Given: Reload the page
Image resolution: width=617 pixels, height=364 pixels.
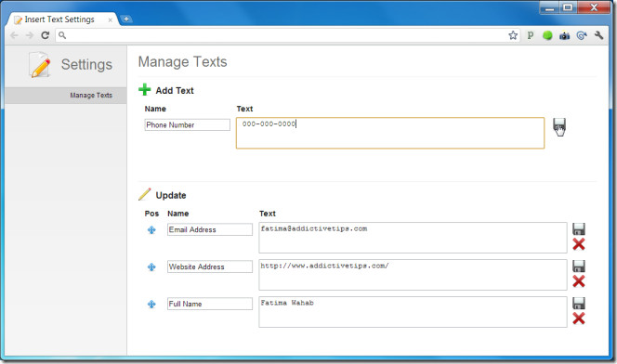Looking at the screenshot, I should click(x=46, y=35).
